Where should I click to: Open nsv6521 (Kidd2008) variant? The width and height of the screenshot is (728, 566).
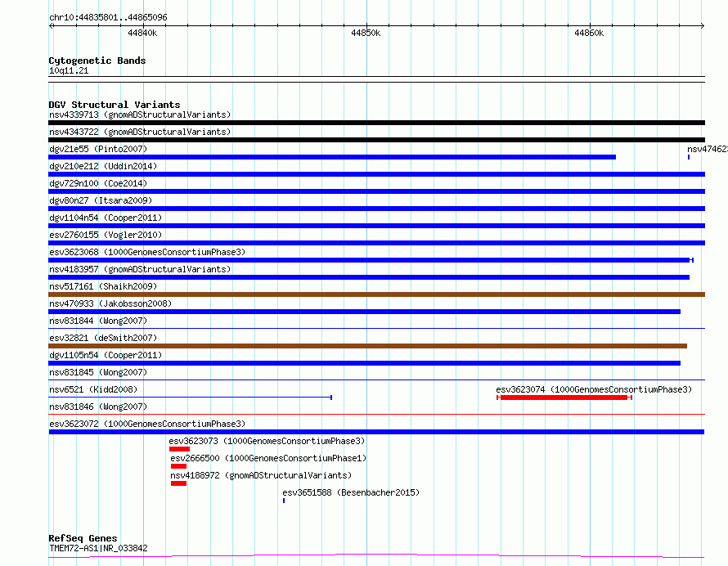pyautogui.click(x=93, y=389)
